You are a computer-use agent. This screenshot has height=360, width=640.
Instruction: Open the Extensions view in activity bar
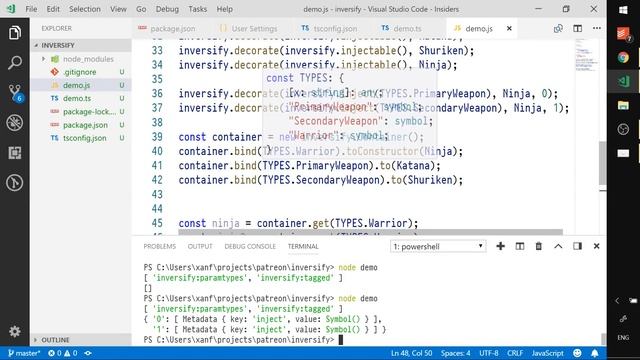click(x=15, y=153)
